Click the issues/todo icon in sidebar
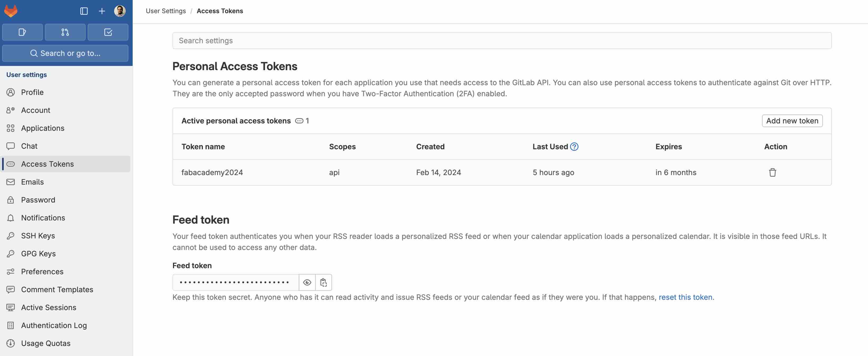Image resolution: width=868 pixels, height=356 pixels. (108, 31)
